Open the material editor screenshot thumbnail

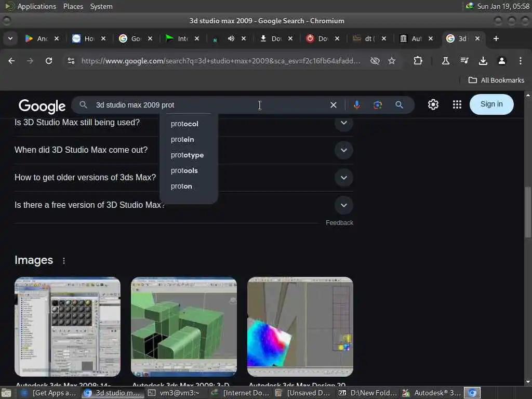(x=68, y=327)
